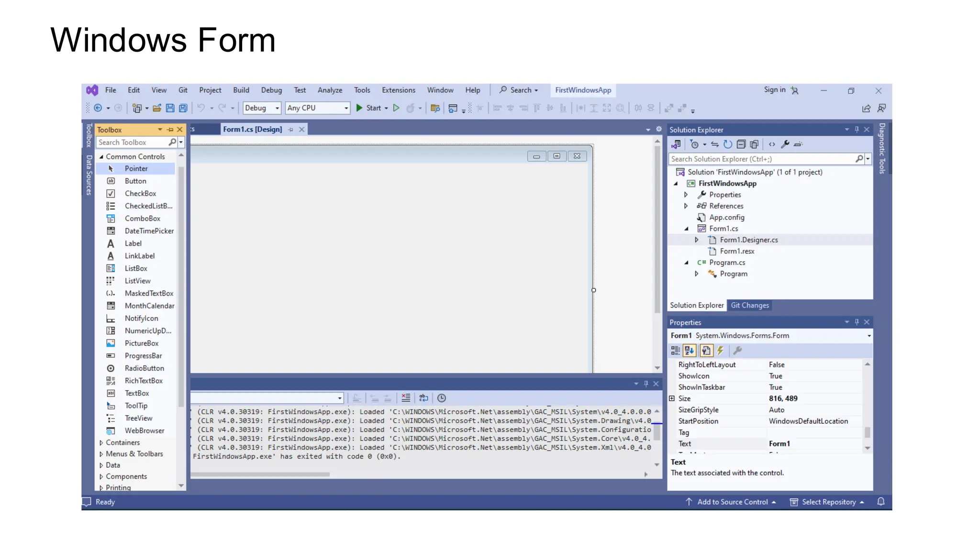Click the Categorized view icon in Properties
The height and width of the screenshot is (551, 980).
click(675, 351)
